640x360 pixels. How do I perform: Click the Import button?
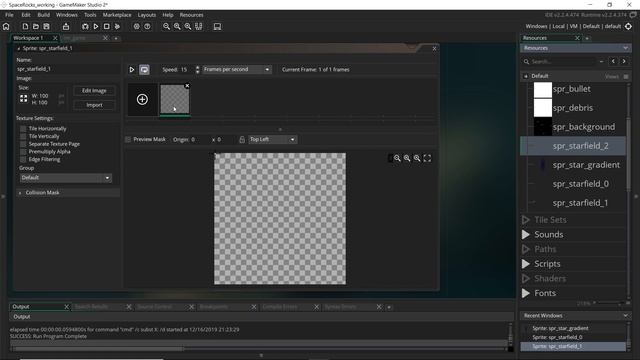coord(94,105)
